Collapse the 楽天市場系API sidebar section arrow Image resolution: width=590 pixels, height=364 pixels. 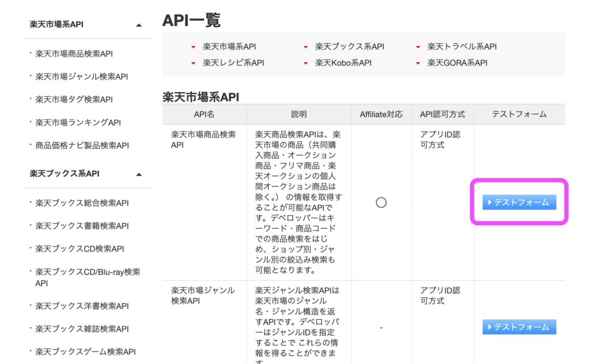click(138, 25)
